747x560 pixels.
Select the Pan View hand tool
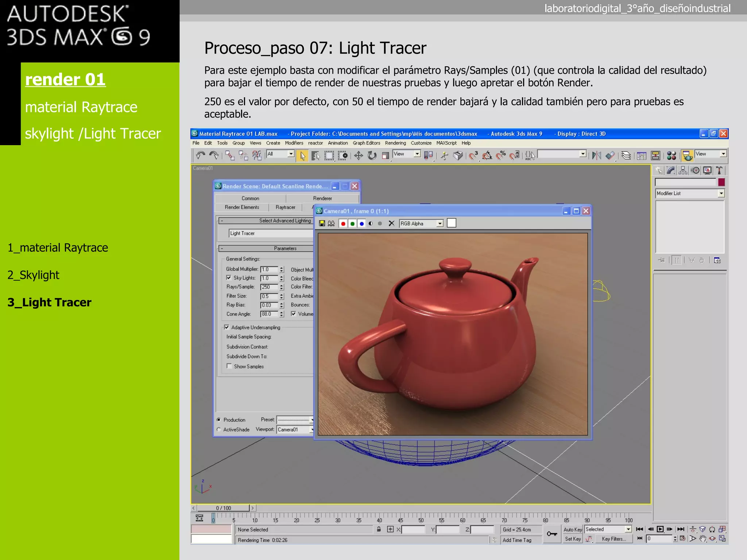(703, 538)
